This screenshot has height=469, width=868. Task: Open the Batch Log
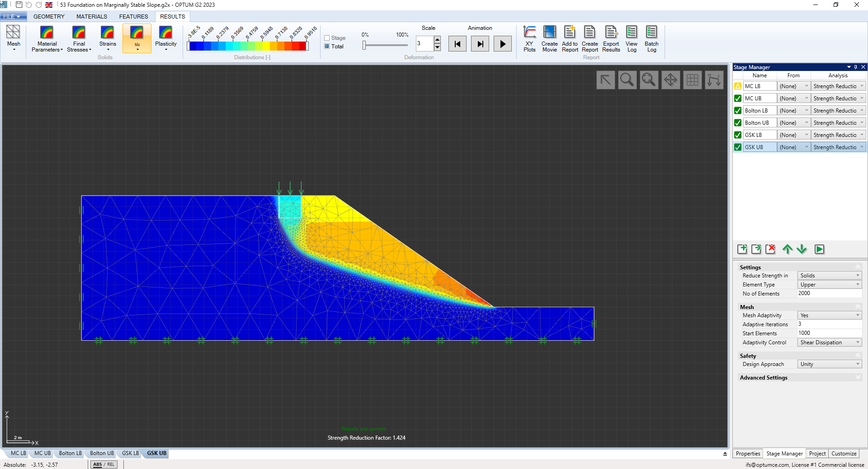[x=651, y=39]
